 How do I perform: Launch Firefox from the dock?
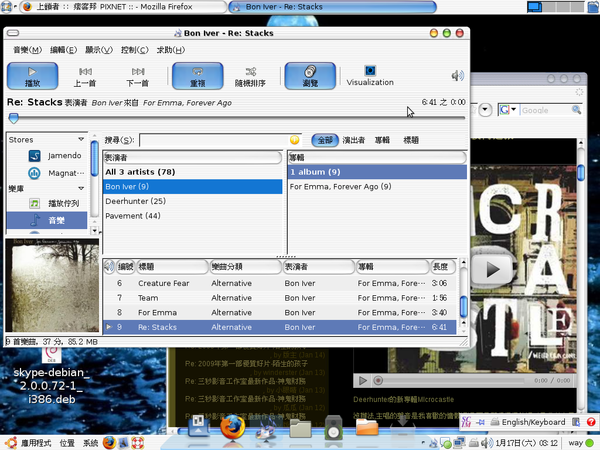click(x=232, y=427)
